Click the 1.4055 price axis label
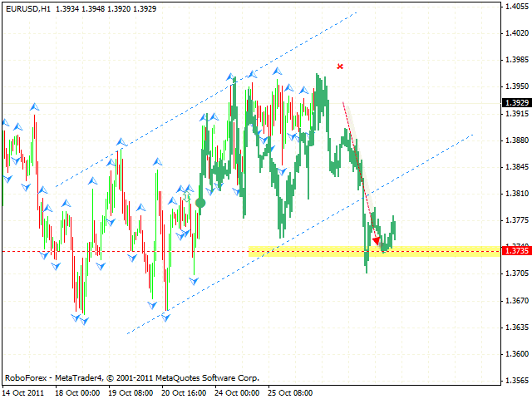Screen dimensions: 532x399 pyautogui.click(x=515, y=7)
